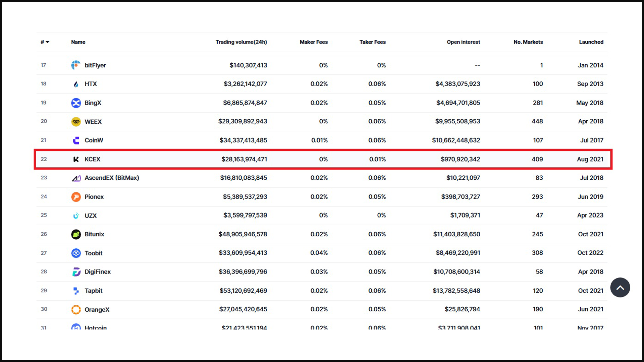Click the BingX logo icon
Viewport: 644px width, 362px height.
coord(76,103)
